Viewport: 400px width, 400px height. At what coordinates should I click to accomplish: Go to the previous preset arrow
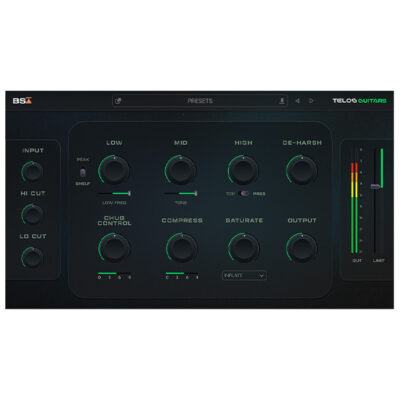[297, 101]
